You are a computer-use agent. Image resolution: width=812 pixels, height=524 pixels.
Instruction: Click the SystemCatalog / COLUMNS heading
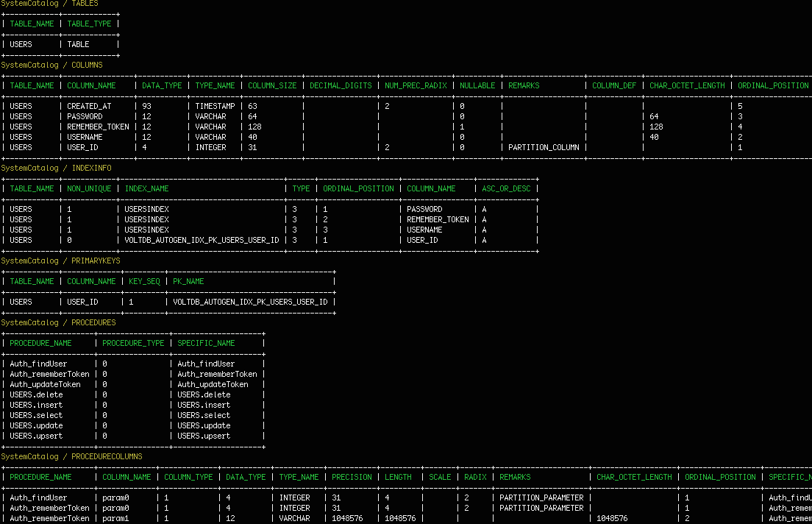[x=51, y=65]
